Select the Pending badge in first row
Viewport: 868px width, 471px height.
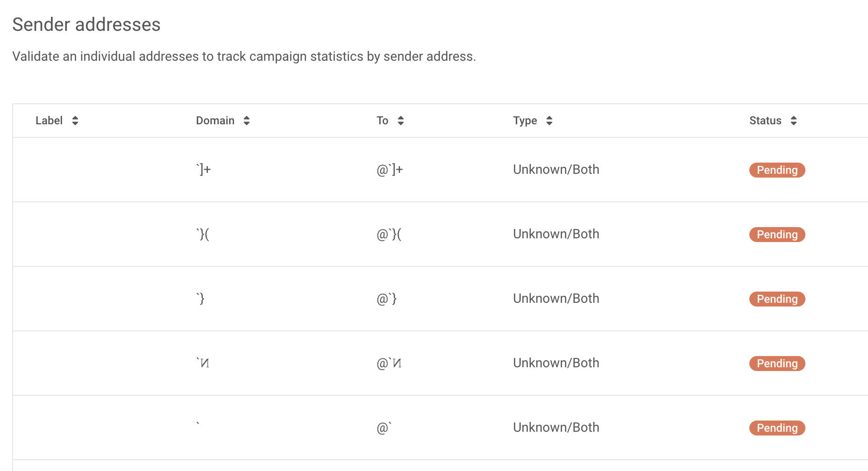(x=777, y=170)
